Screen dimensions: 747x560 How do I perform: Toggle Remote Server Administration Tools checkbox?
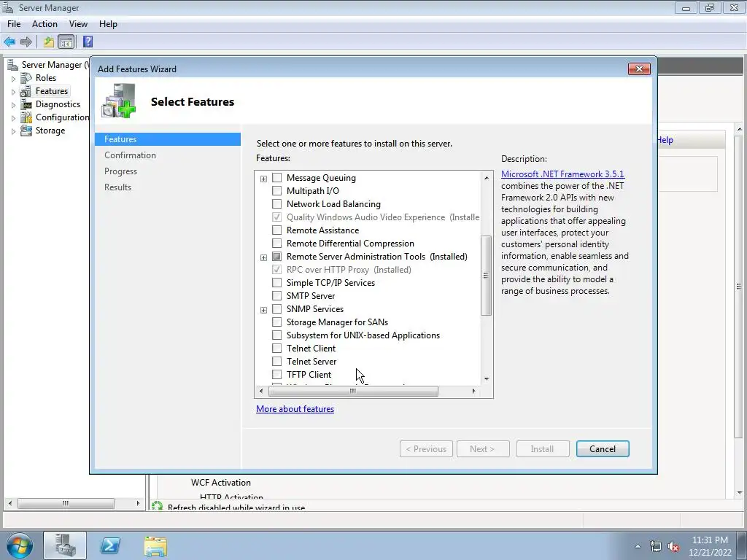point(276,256)
